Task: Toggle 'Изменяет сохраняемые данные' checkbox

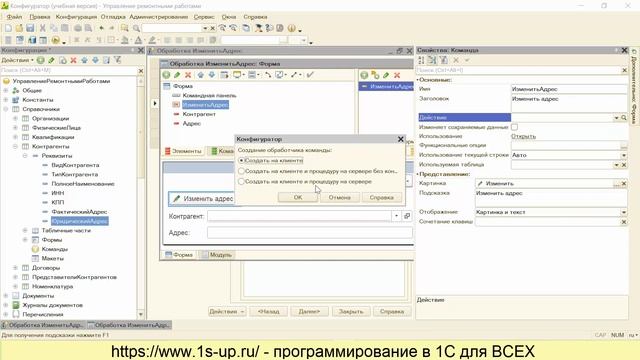Action: click(514, 127)
